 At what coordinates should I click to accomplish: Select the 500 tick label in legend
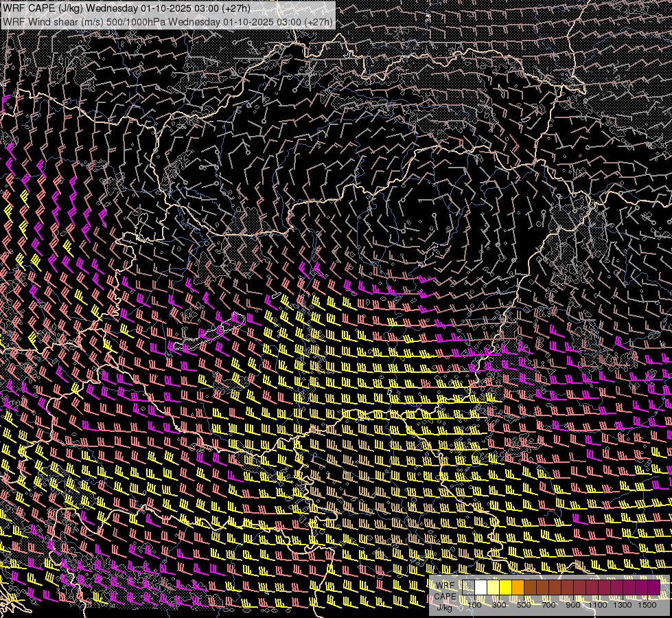[524, 604]
